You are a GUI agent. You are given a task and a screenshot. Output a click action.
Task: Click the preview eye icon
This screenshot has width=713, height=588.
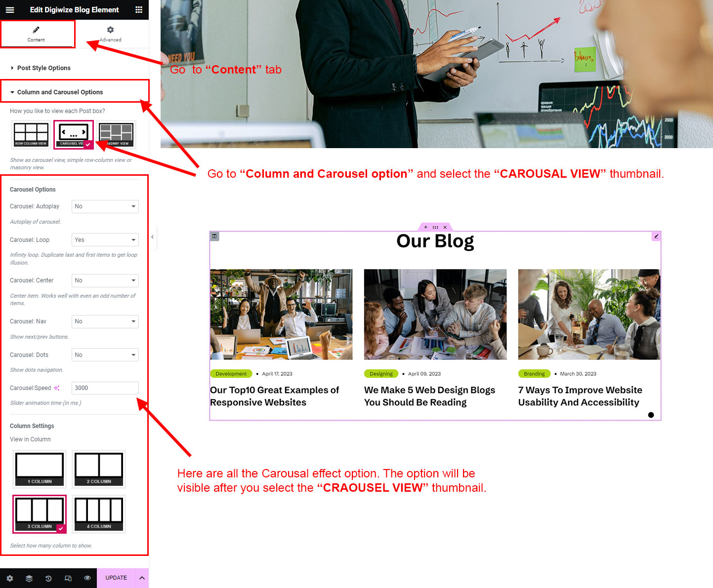[87, 578]
